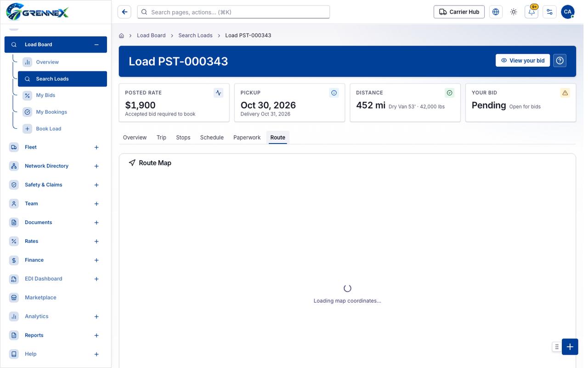Click the Your Bid warning icon
588x368 pixels.
565,93
